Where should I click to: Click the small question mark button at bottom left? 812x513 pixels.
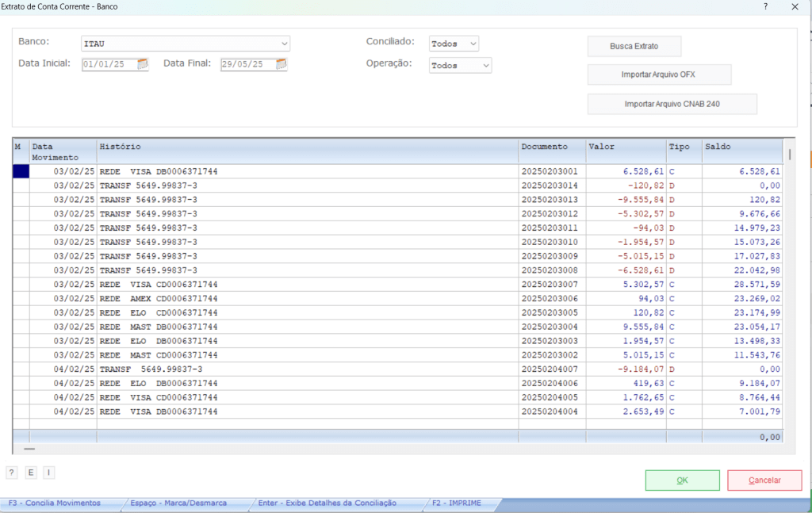(11, 473)
